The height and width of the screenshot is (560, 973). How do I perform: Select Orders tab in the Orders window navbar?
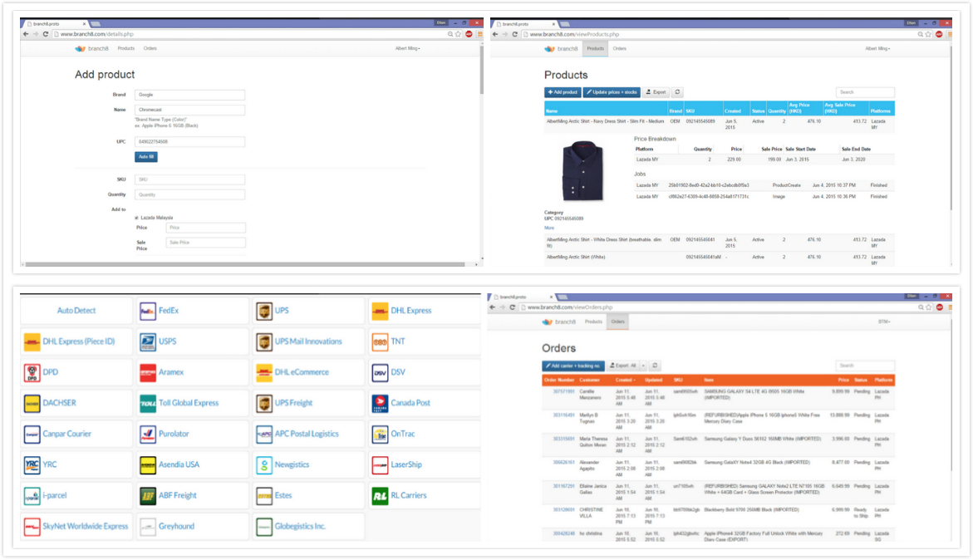[x=617, y=322]
